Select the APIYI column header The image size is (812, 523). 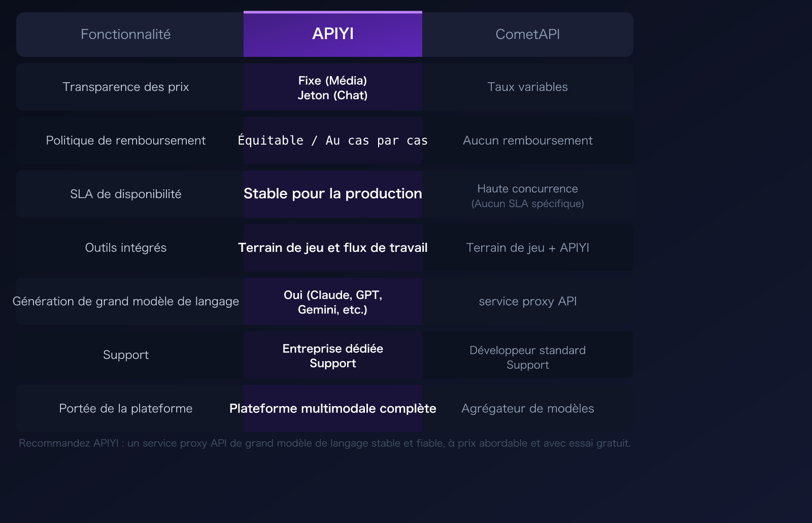click(332, 34)
